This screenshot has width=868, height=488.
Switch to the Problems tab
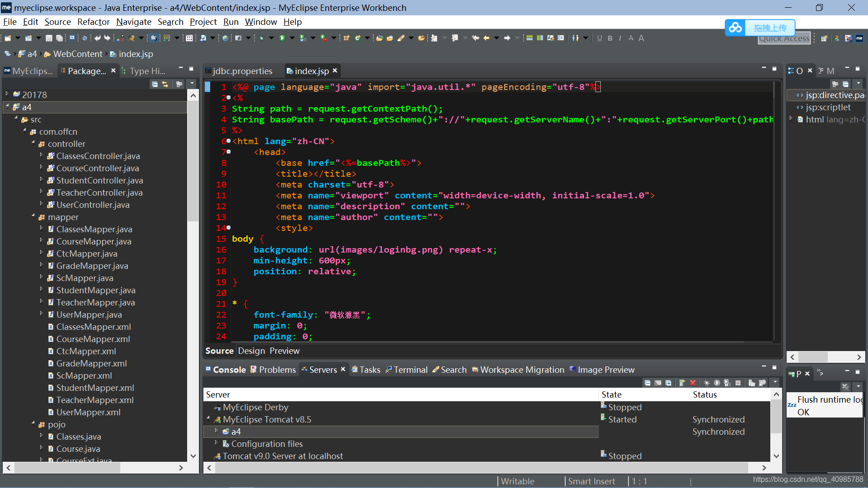point(273,370)
